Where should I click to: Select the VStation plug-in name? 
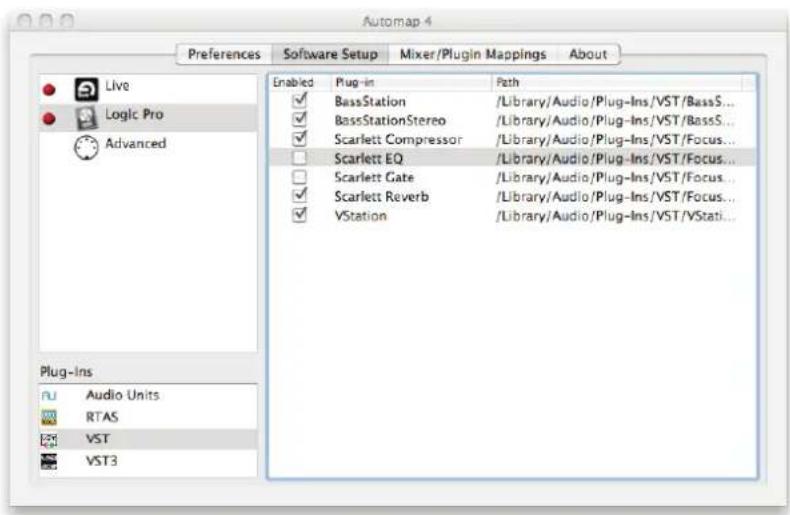click(x=361, y=216)
